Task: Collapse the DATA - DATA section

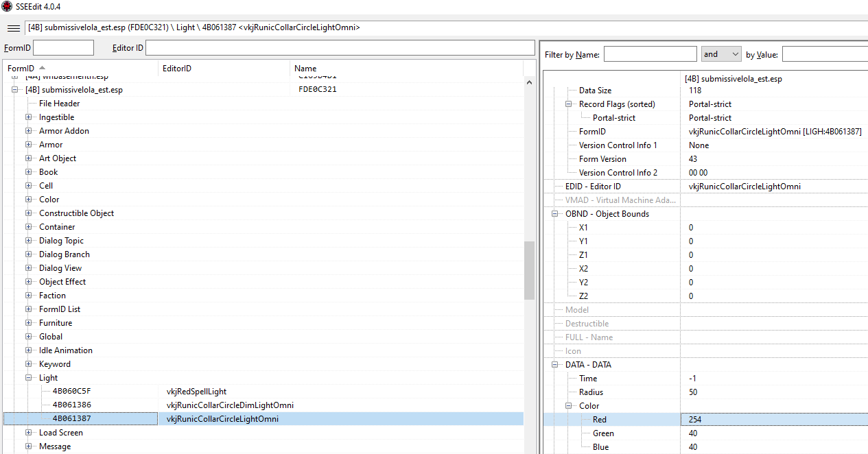Action: click(x=555, y=365)
